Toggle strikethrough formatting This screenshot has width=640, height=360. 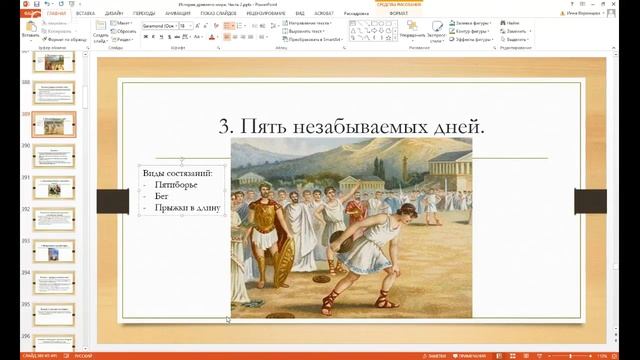point(177,37)
